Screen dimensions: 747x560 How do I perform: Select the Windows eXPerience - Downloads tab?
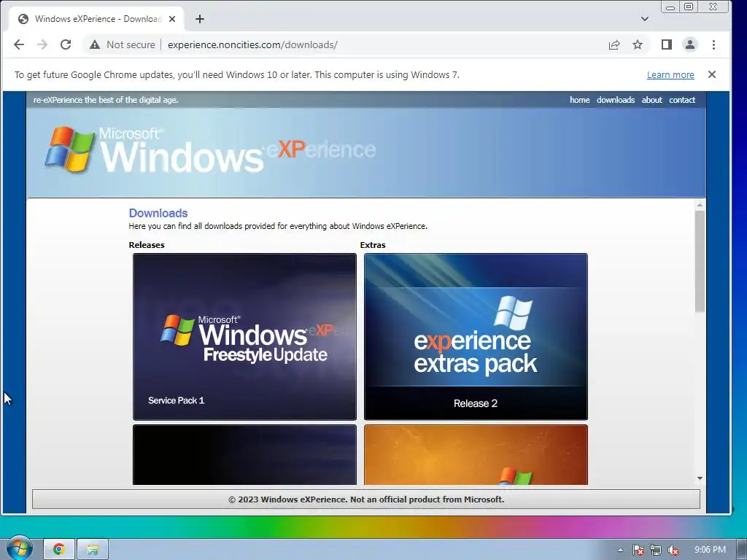97,19
